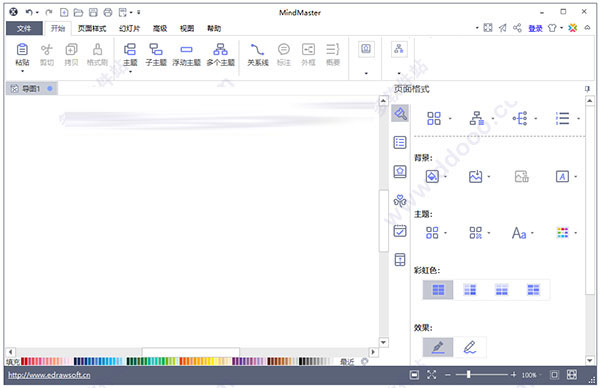Click the Redo arrow in title bar
Viewport: 600px width, 388px height.
tap(49, 13)
